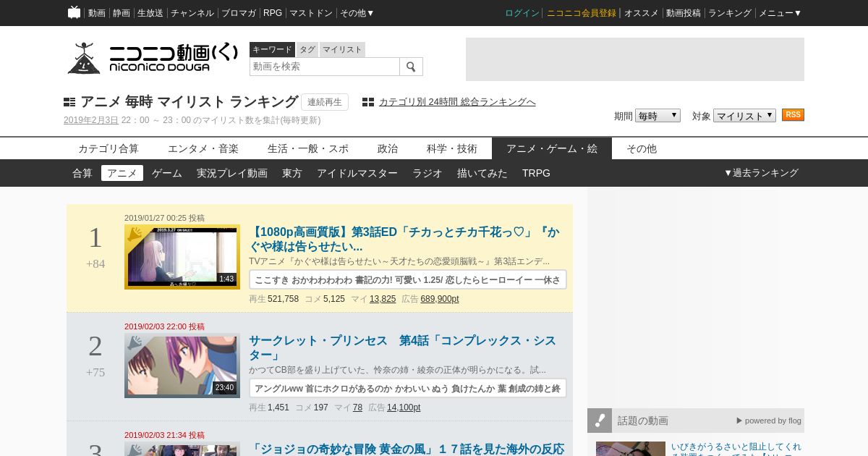
Task: Open 生放送 in top navigation
Action: [x=150, y=13]
